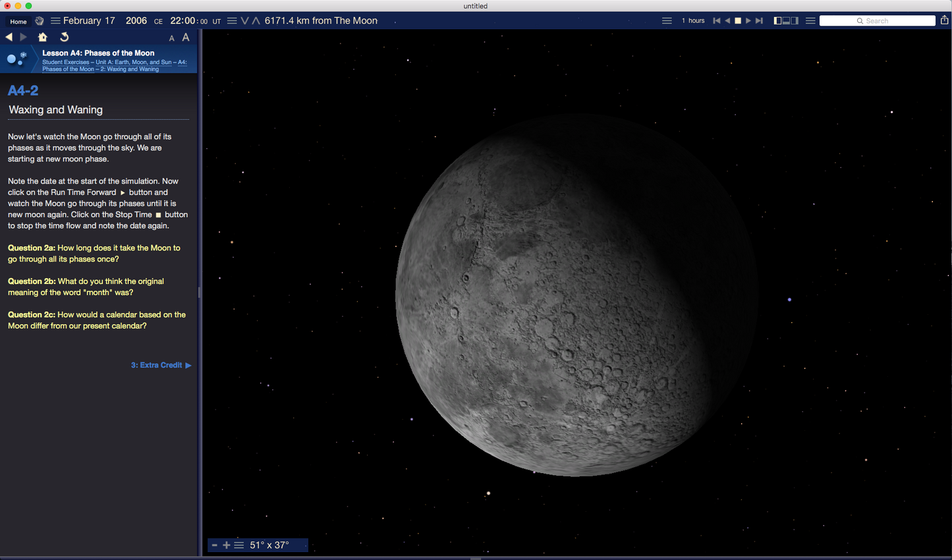Open the date options menu before February 17
Viewport: 952px width, 560px height.
pyautogui.click(x=55, y=21)
